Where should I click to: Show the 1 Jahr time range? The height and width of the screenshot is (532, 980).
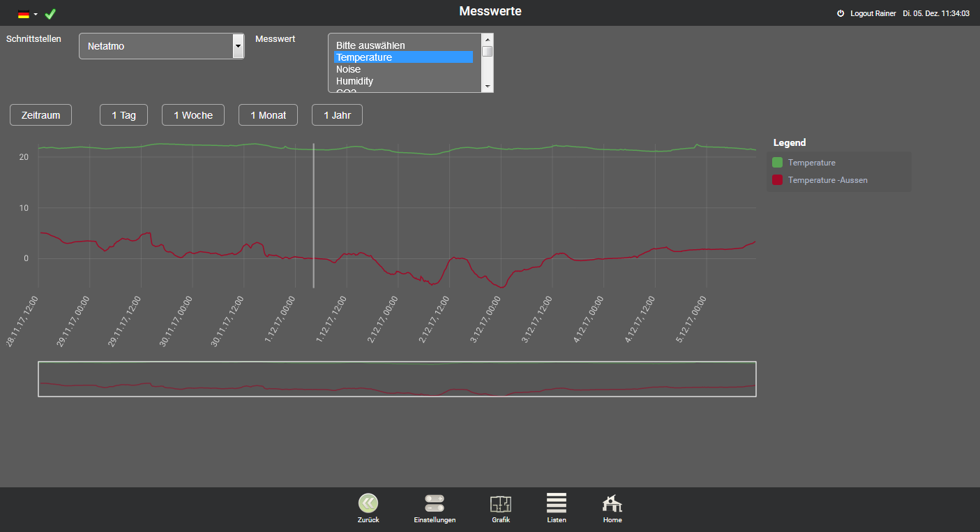[x=337, y=115]
